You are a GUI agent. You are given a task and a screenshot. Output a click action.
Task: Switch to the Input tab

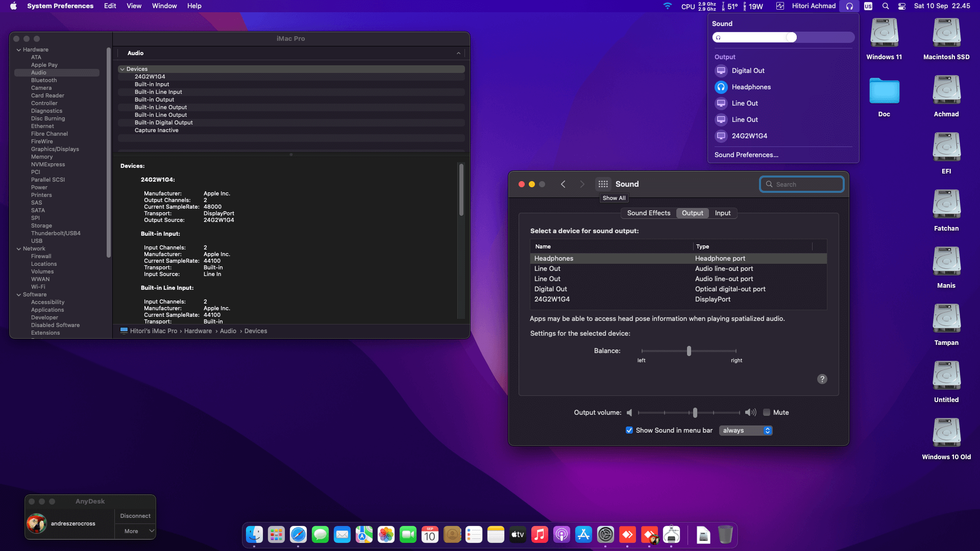722,213
